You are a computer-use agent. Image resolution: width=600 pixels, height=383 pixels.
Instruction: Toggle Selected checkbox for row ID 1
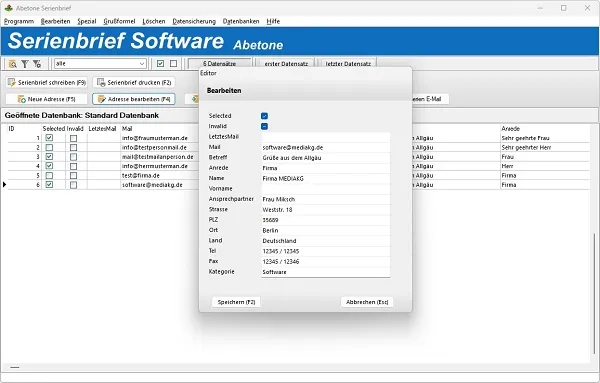(49, 138)
